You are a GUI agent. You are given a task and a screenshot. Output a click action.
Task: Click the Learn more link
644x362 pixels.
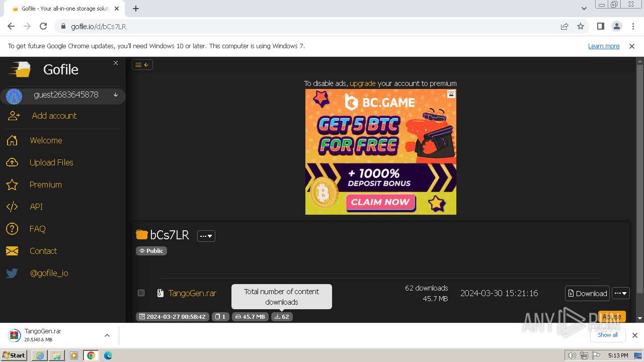[x=604, y=46]
